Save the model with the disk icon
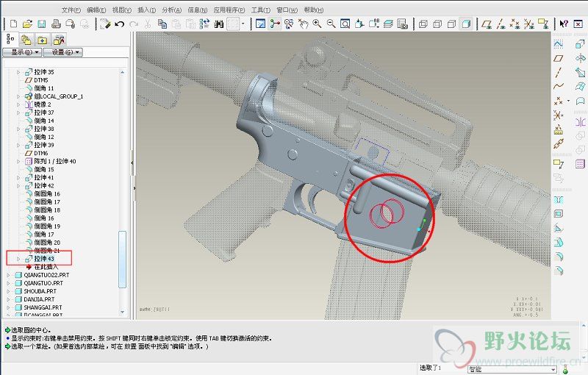 [42, 24]
